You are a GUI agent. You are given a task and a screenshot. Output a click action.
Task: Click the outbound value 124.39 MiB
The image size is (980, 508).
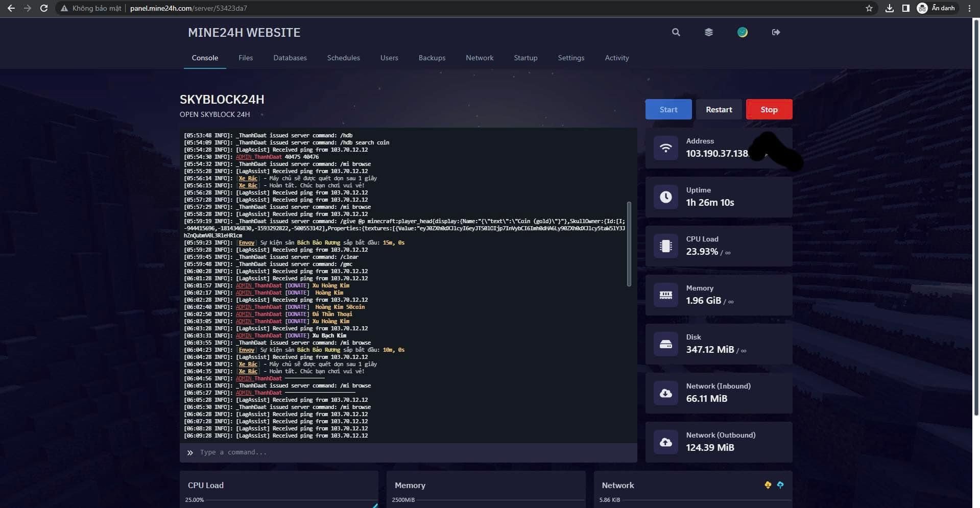(710, 448)
